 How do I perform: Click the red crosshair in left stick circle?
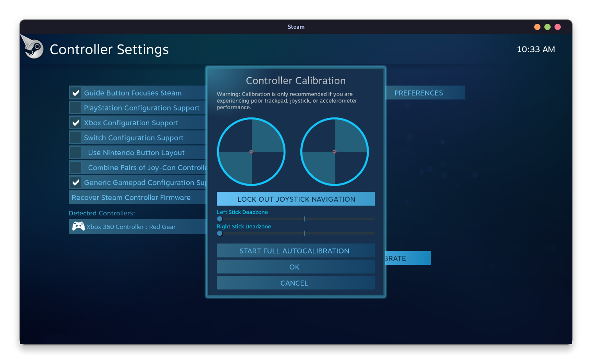[251, 152]
